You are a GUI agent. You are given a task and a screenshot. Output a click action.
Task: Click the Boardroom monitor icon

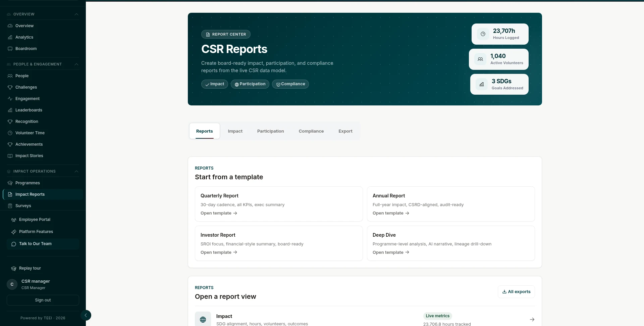pyautogui.click(x=10, y=49)
